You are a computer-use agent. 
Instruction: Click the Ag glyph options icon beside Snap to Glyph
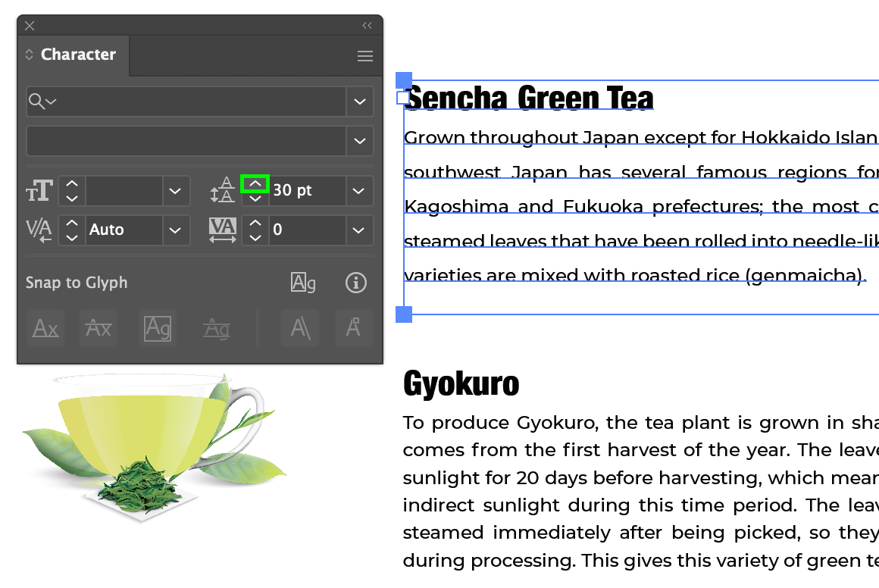point(303,283)
